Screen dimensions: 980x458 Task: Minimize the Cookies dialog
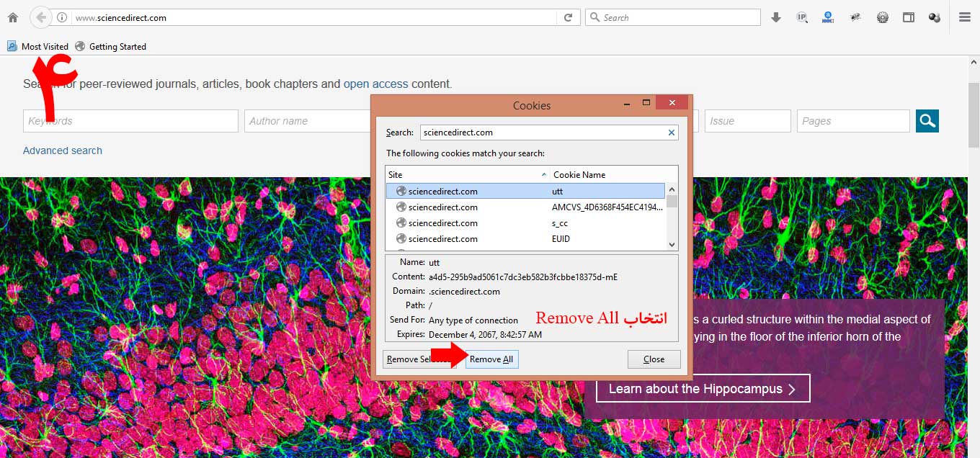(x=626, y=104)
